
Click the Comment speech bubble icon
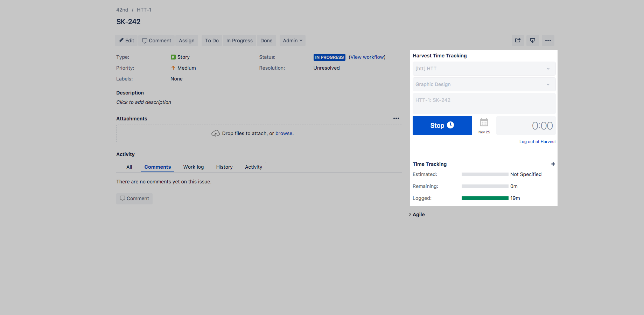[x=145, y=40]
